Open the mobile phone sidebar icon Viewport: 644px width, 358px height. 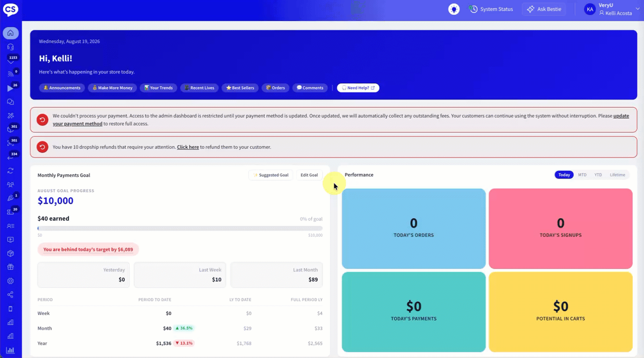(11, 309)
